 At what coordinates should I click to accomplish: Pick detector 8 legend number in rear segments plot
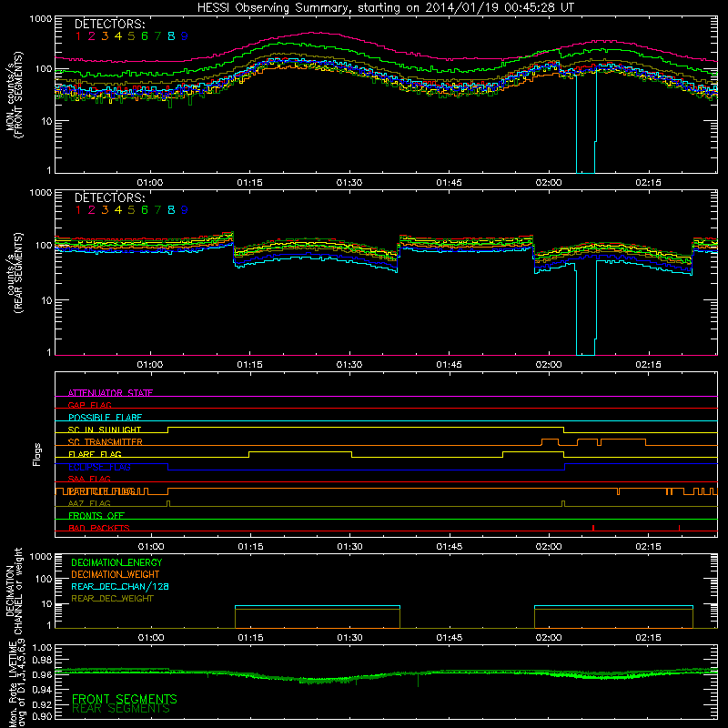click(x=171, y=210)
